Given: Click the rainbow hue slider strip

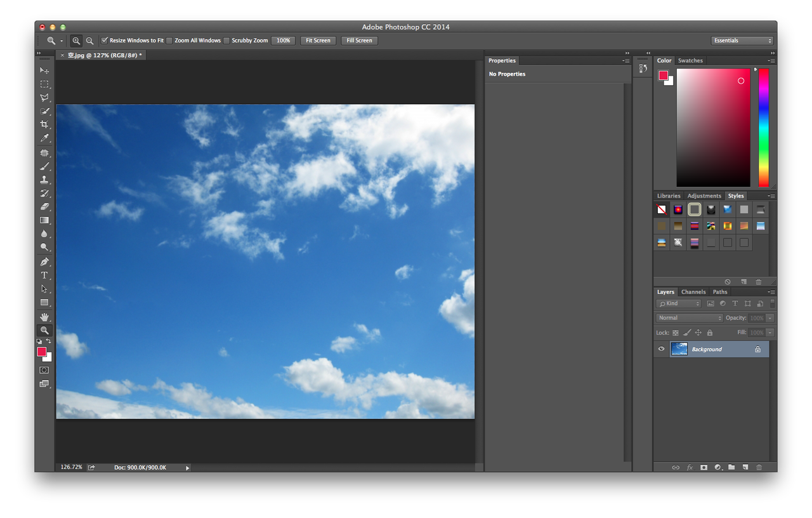Looking at the screenshot, I should coord(763,127).
